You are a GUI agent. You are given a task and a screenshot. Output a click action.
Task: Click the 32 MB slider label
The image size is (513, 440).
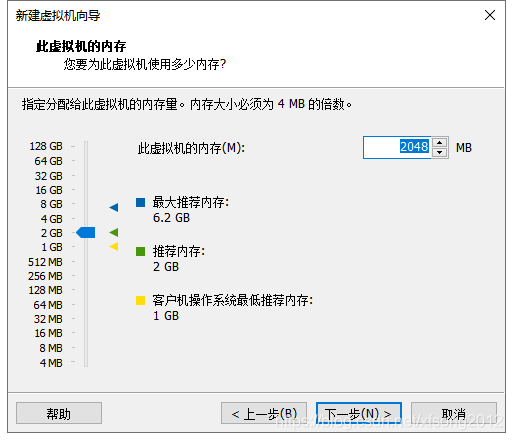coord(48,319)
